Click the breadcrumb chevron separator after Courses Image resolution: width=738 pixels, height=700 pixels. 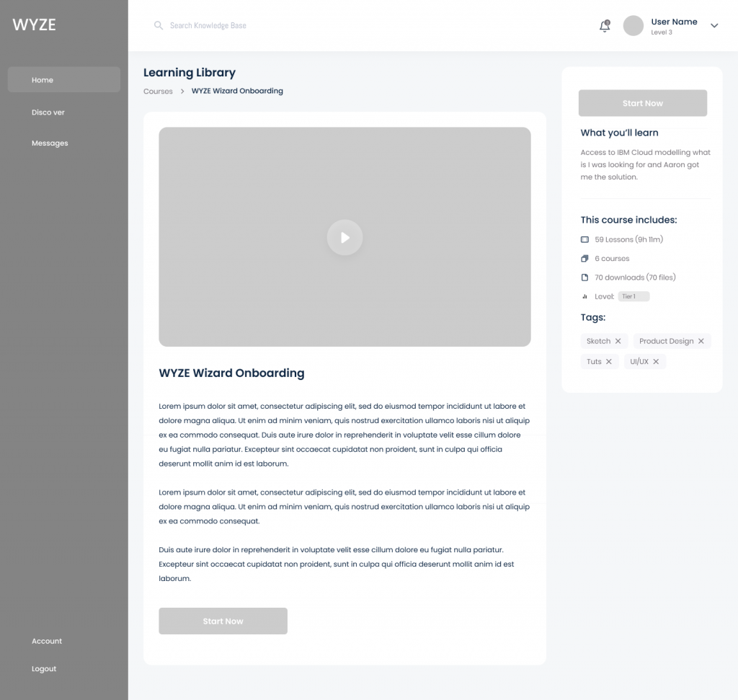point(182,92)
